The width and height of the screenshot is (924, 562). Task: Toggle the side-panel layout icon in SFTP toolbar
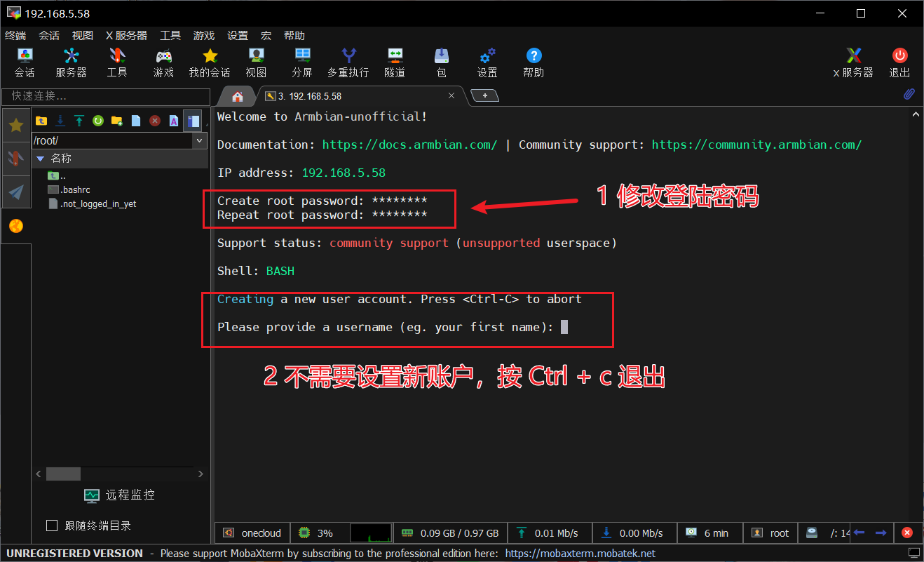(x=193, y=121)
